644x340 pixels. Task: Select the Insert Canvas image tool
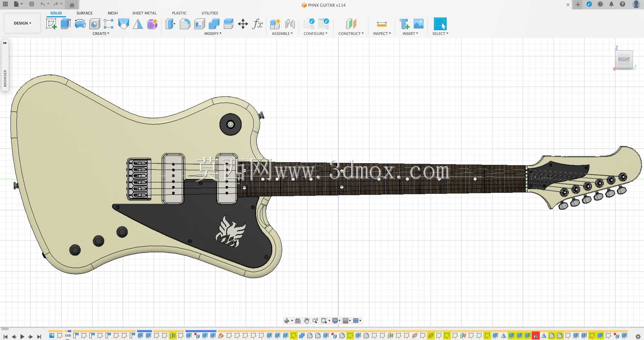click(418, 24)
